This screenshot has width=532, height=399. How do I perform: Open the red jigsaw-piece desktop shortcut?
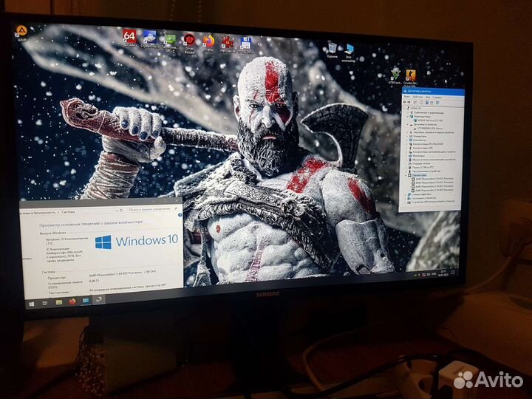coord(228,44)
